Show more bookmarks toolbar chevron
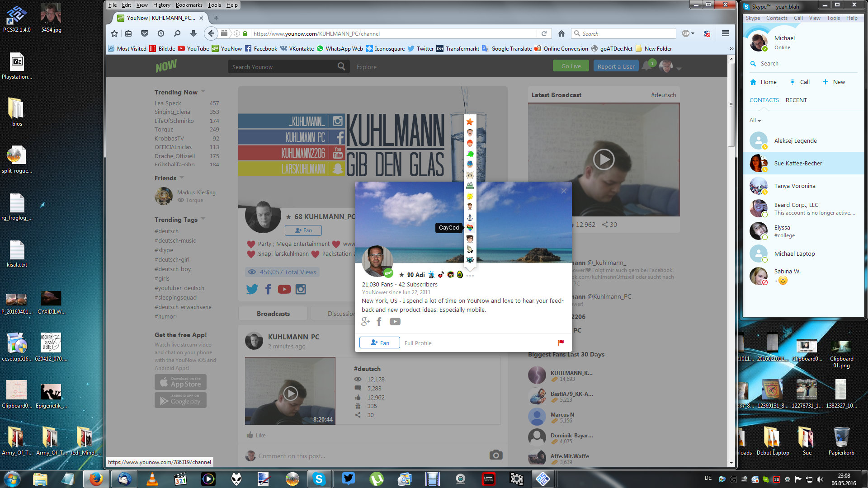The height and width of the screenshot is (488, 868). pos(731,48)
